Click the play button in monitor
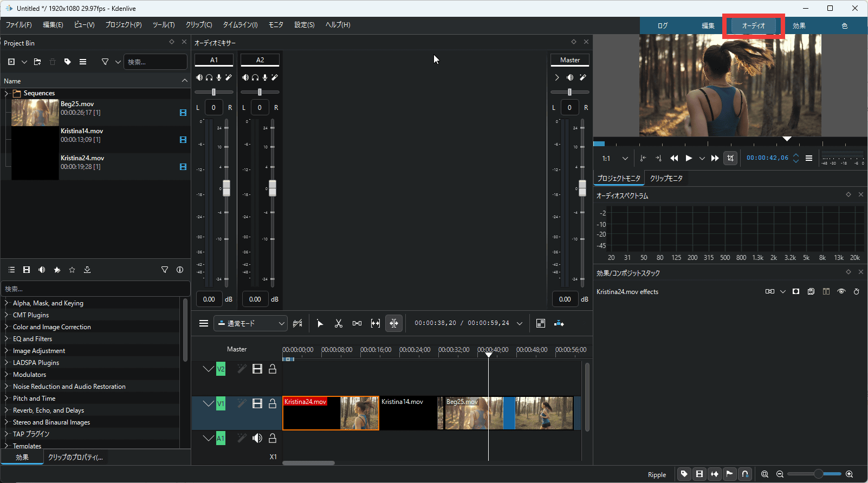 689,158
